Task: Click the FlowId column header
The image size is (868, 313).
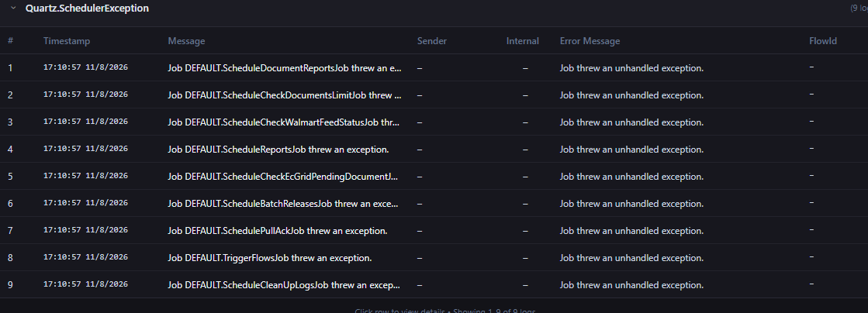Action: (823, 41)
